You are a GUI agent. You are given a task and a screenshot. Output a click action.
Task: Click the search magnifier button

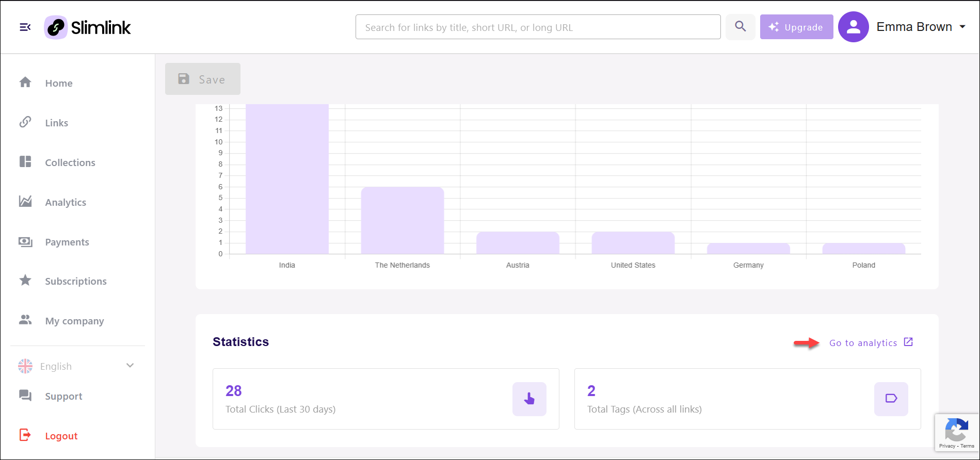[x=740, y=27]
